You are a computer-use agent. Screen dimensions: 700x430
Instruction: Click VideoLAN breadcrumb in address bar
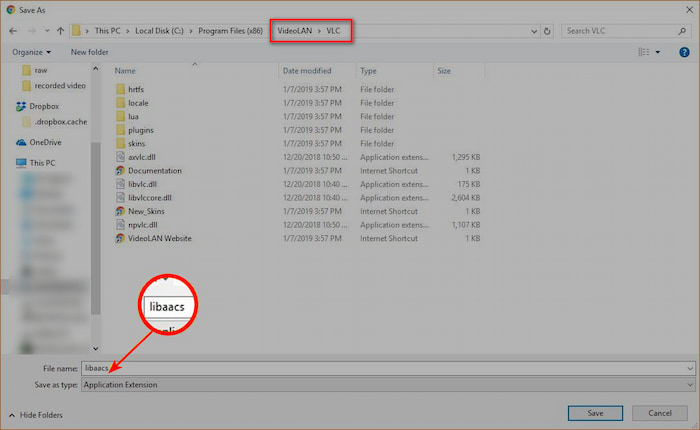coord(295,31)
